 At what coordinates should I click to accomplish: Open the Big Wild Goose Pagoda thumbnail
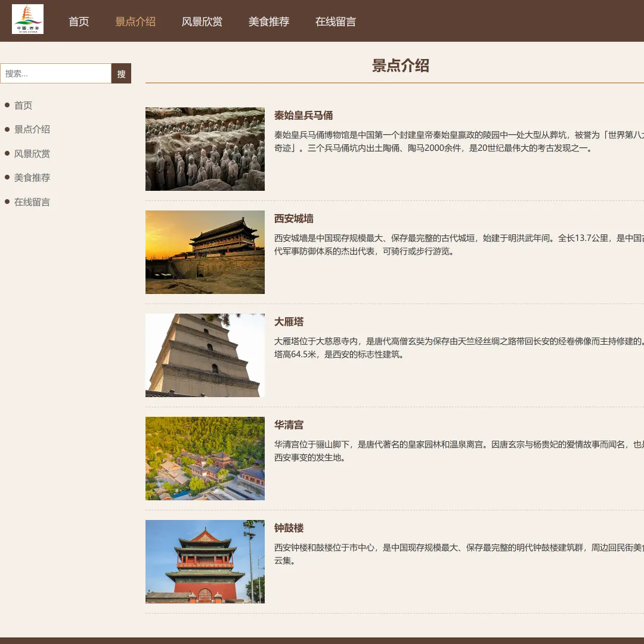(x=205, y=355)
